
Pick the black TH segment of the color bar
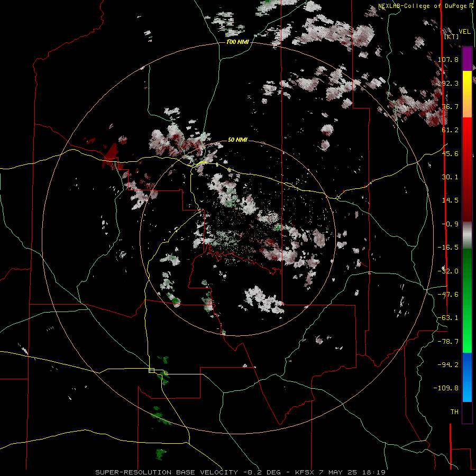[x=467, y=413]
